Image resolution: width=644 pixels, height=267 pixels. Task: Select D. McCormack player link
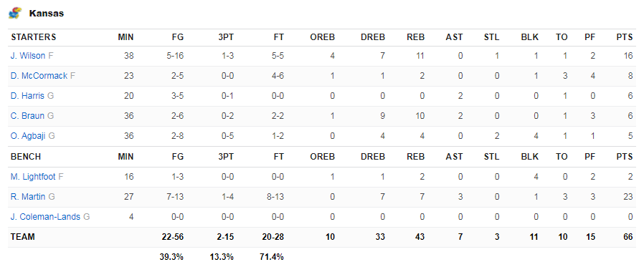[x=39, y=76]
